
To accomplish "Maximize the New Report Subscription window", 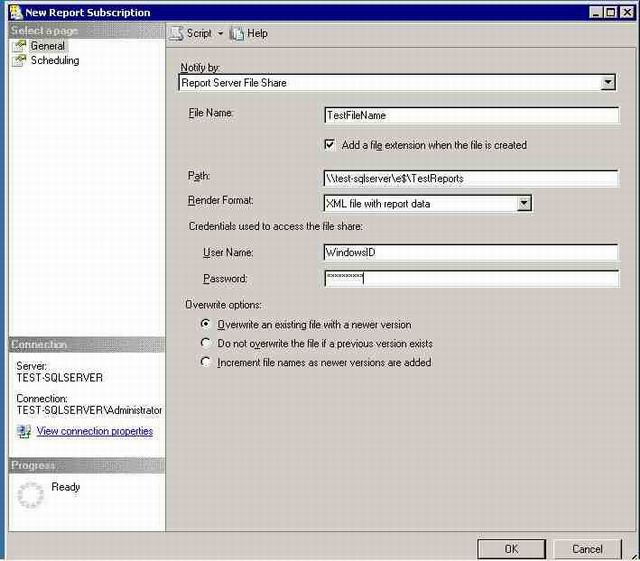I will (x=611, y=12).
